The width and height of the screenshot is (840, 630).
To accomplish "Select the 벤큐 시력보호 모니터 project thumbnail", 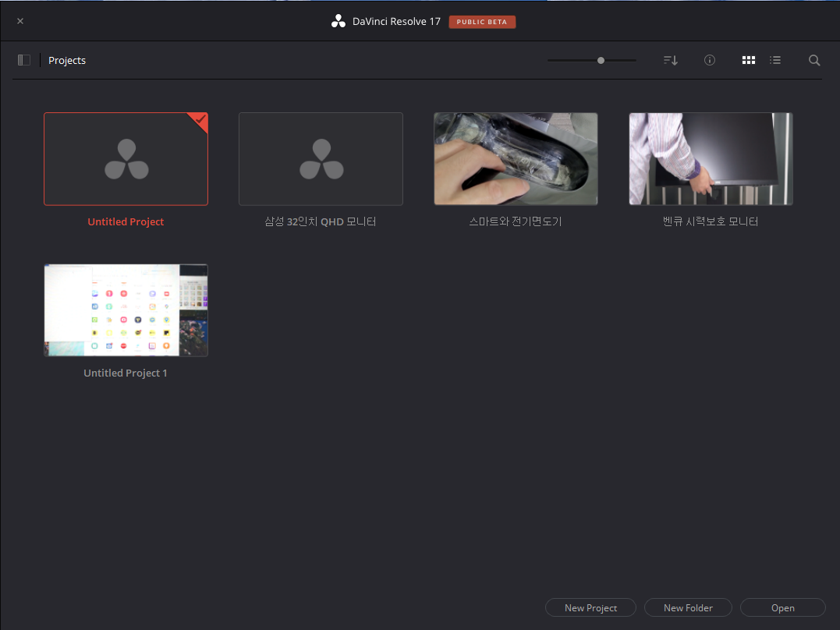I will 711,159.
